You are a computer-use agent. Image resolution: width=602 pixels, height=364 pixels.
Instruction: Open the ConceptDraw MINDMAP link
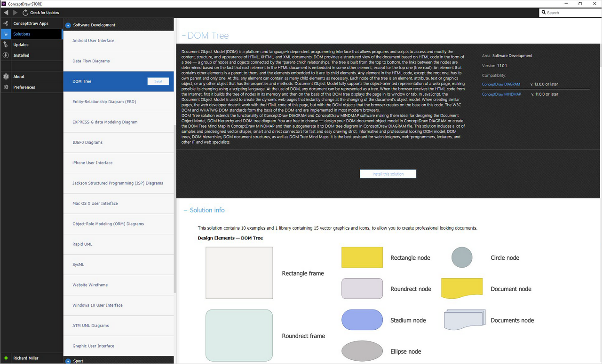pos(501,94)
